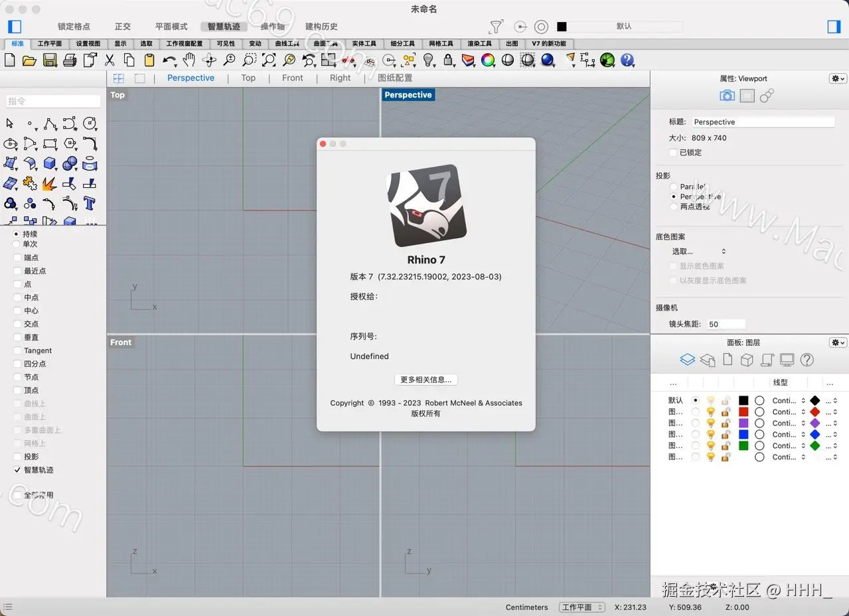Toggle the left sidebar panel button
The image size is (849, 616).
point(15,27)
